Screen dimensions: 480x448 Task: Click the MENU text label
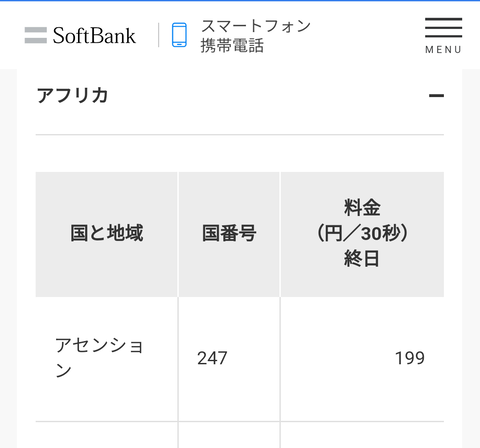(443, 50)
